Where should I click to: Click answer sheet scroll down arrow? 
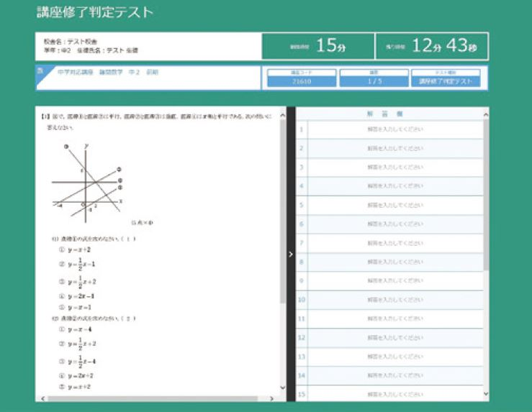coord(486,394)
